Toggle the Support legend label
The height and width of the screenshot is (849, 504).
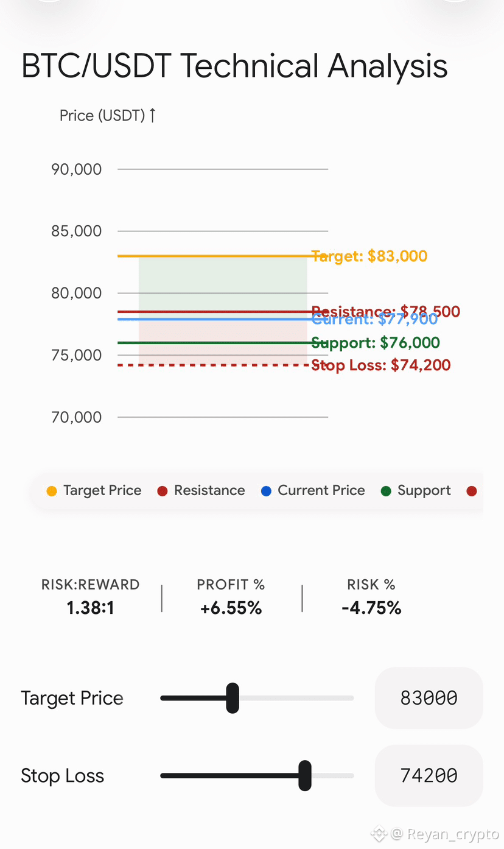point(424,491)
